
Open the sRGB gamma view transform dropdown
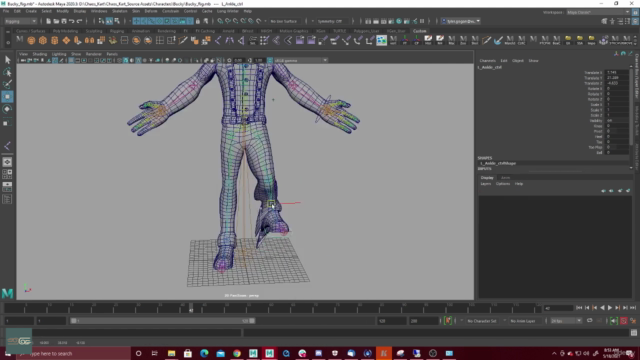pyautogui.click(x=301, y=60)
